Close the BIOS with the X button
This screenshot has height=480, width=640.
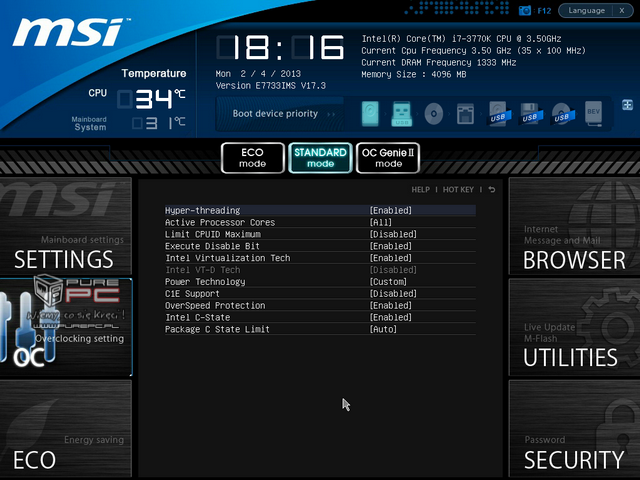tap(622, 11)
